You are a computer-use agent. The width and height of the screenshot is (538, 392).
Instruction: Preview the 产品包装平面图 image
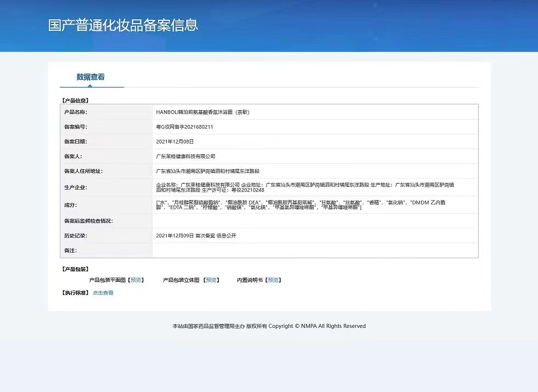(136, 280)
